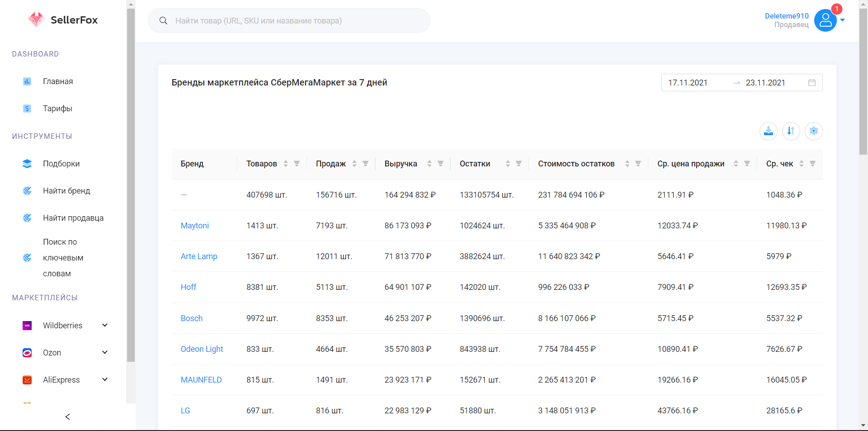Image resolution: width=868 pixels, height=431 pixels.
Task: Click the start date 17.11.2021
Action: (688, 83)
